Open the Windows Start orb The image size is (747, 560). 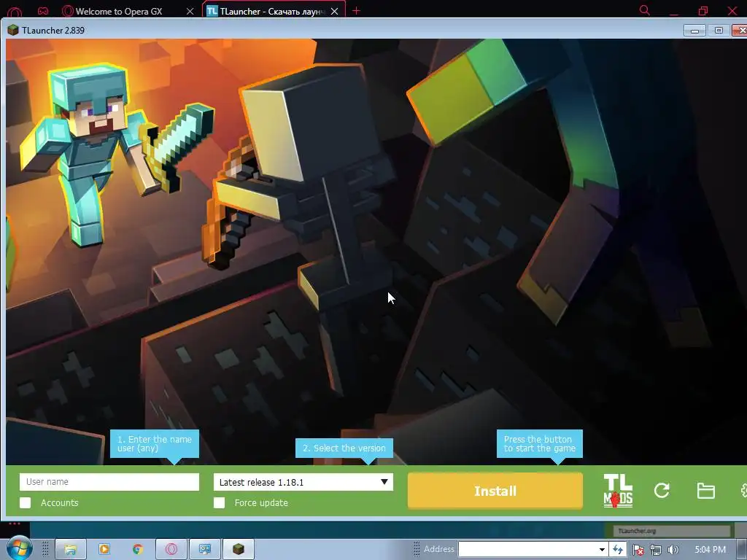pyautogui.click(x=18, y=548)
